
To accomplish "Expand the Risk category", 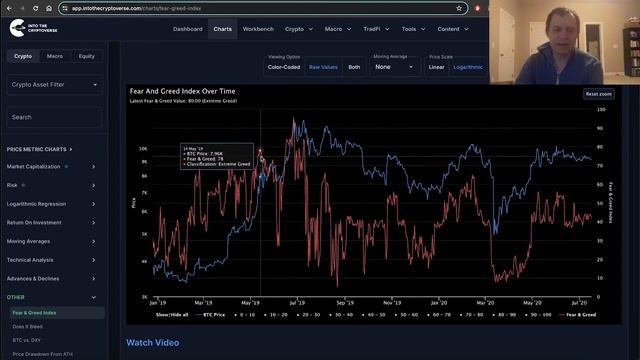I will [x=51, y=185].
